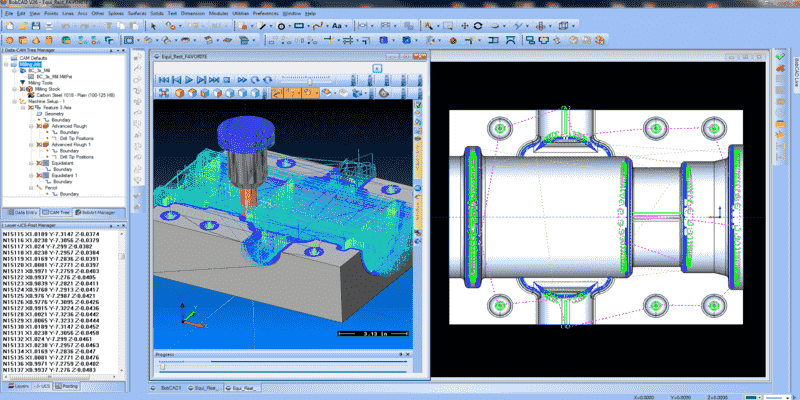Click the red X cancel icon at right
800x400 pixels.
780,67
